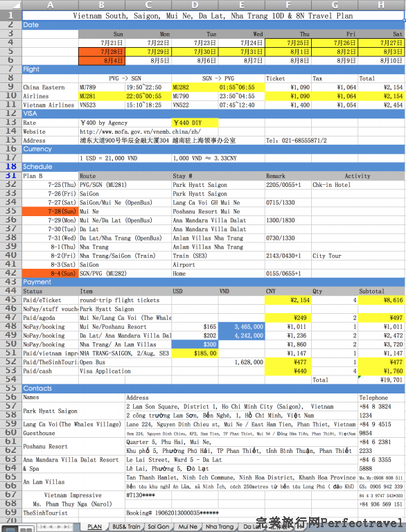This screenshot has width=406, height=532.
Task: Switch to Normal view icon at bottom-left
Action: pos(10,530)
